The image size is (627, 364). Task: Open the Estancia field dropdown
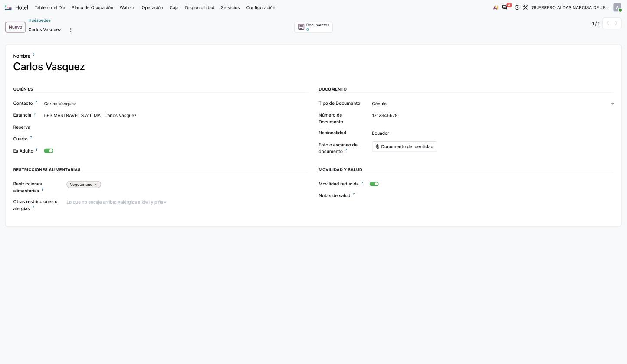pos(176,116)
